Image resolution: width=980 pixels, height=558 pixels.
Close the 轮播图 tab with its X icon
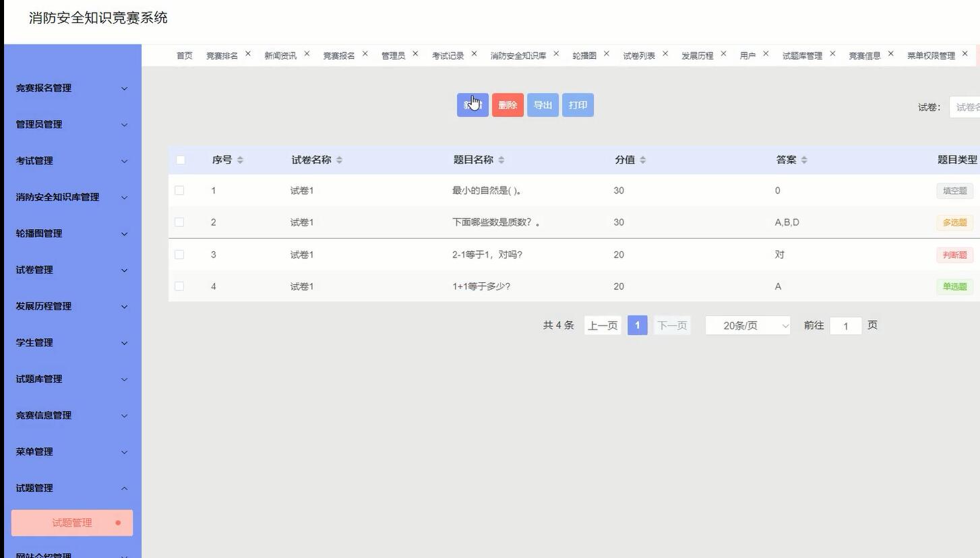click(606, 53)
